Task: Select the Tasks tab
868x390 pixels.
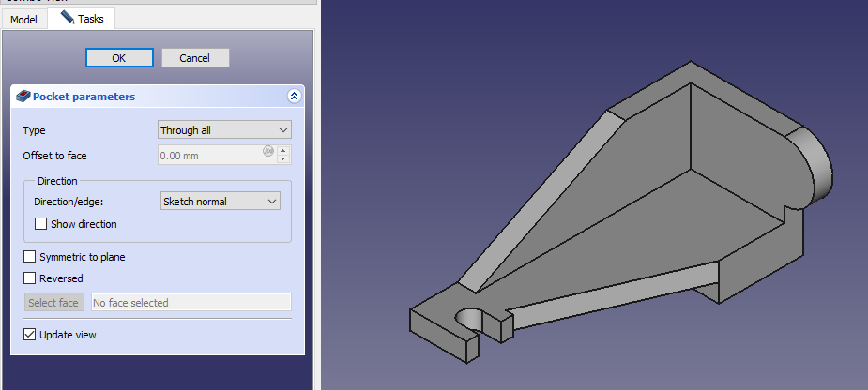Action: pos(83,19)
